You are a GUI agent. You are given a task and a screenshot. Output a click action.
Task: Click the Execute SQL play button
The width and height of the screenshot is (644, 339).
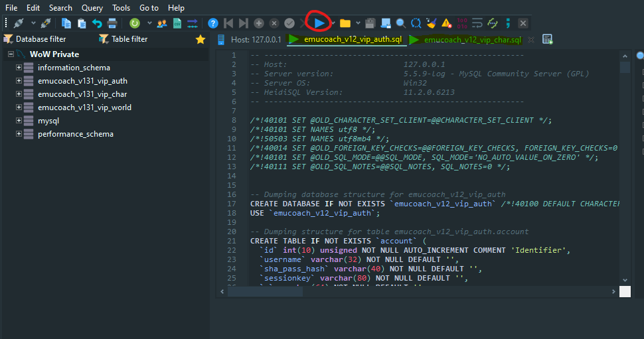(x=319, y=23)
